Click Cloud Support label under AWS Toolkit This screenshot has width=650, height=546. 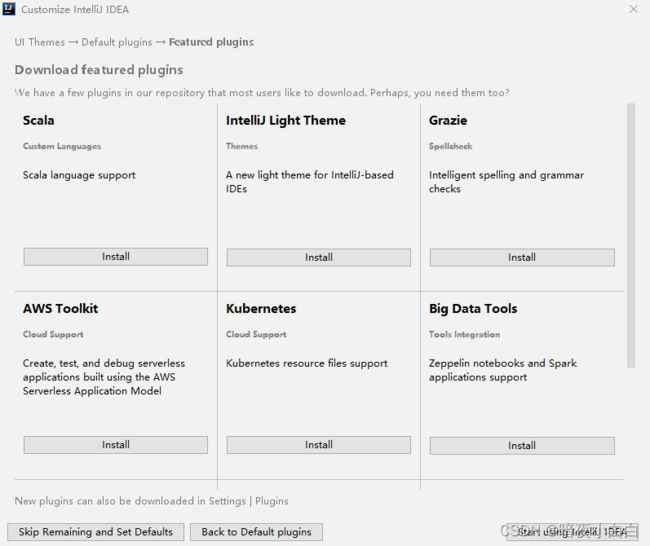(53, 335)
